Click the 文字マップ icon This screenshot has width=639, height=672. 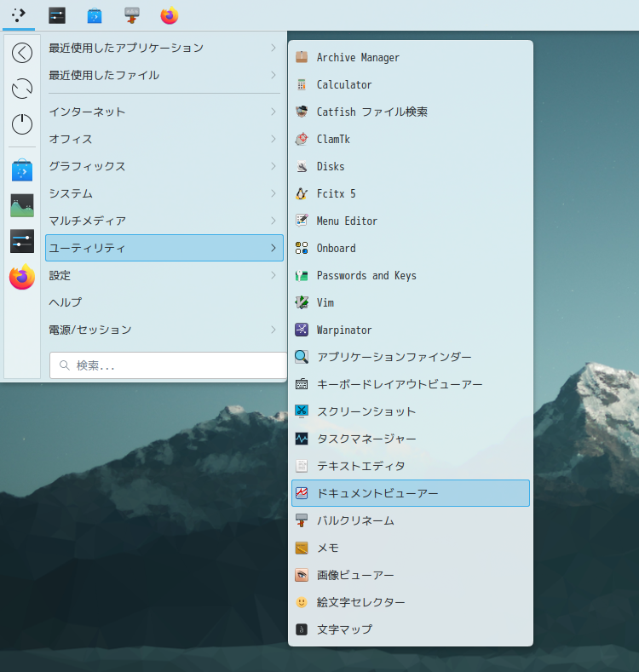(x=302, y=629)
